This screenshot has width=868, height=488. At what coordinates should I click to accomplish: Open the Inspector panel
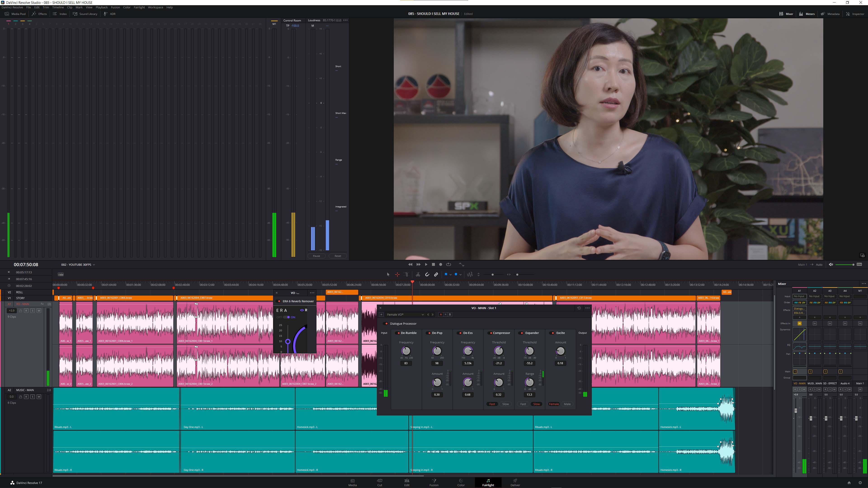pos(855,14)
